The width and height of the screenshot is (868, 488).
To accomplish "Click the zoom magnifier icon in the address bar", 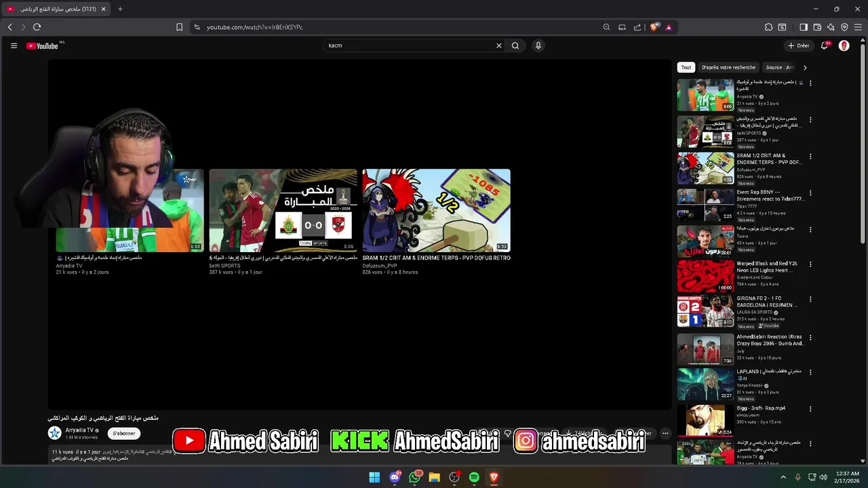I will (x=606, y=27).
